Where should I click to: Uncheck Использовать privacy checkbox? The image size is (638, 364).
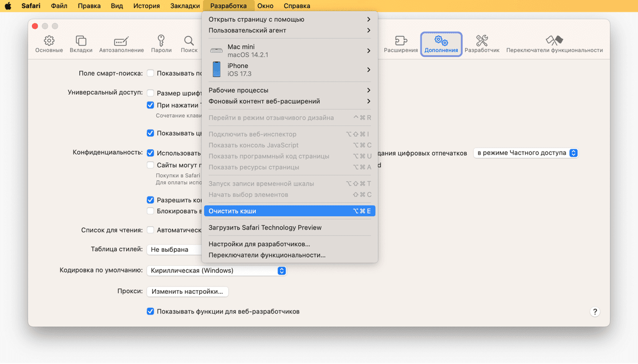pyautogui.click(x=150, y=153)
